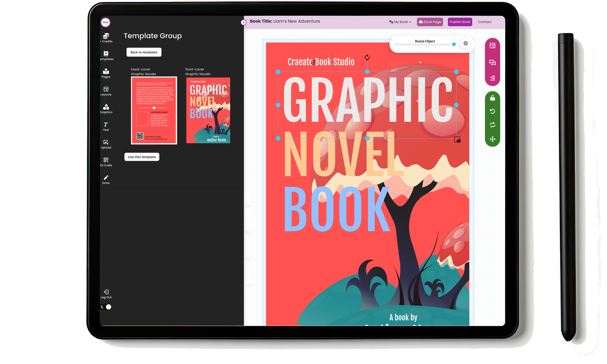
Task: Click the red delete X on selected object
Action: (x=420, y=62)
